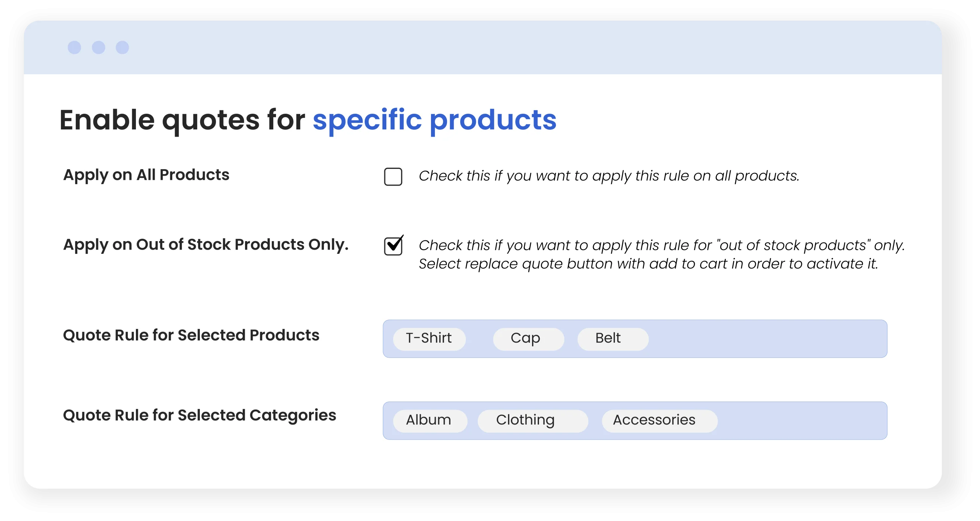Screen dimensions: 980x521
Task: Choose the Accessories category tag
Action: (659, 421)
